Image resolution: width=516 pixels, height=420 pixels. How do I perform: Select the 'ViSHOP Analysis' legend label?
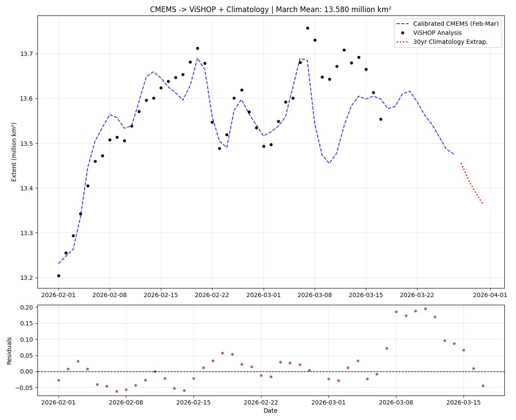(437, 33)
